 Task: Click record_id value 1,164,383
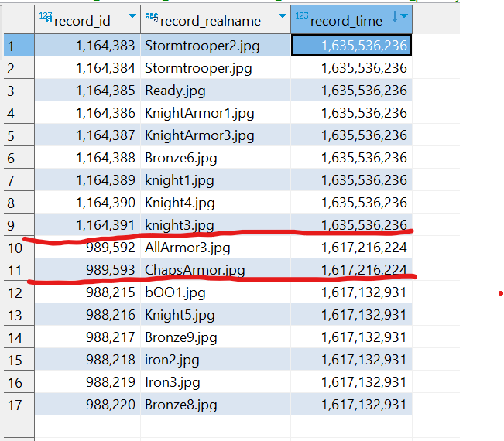click(x=87, y=46)
